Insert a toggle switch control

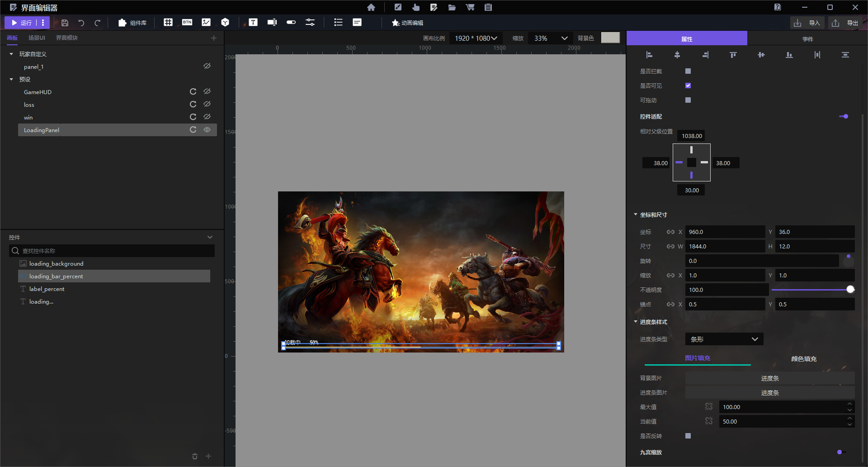[291, 22]
